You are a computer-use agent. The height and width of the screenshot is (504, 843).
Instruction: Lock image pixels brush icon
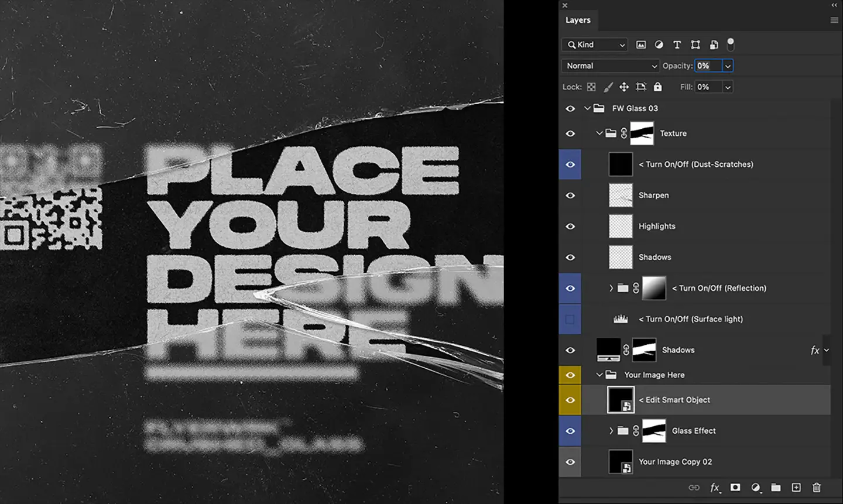(x=608, y=87)
